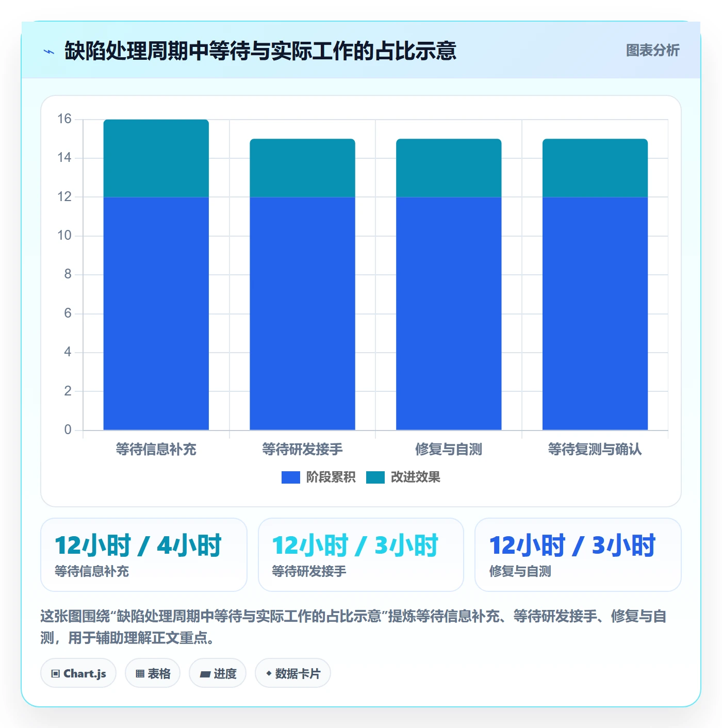Click the 修复与自测 x-axis label
Viewport: 722px width, 728px height.
point(449,450)
